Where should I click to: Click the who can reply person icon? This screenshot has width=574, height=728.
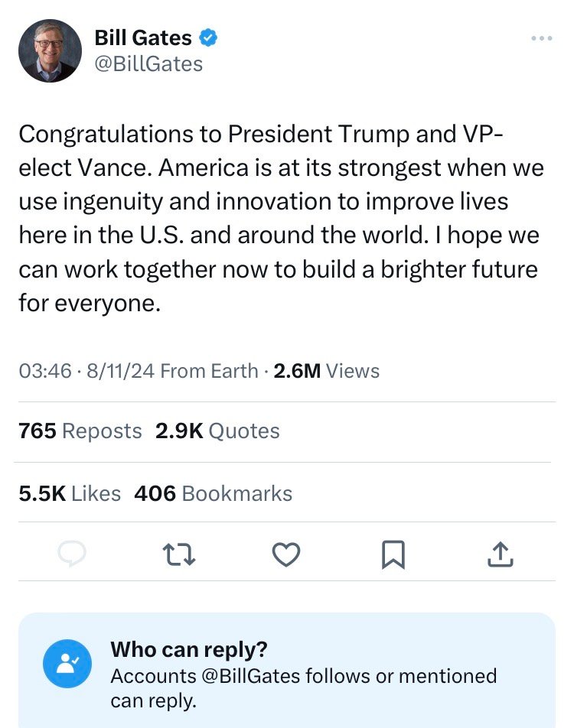click(x=68, y=663)
